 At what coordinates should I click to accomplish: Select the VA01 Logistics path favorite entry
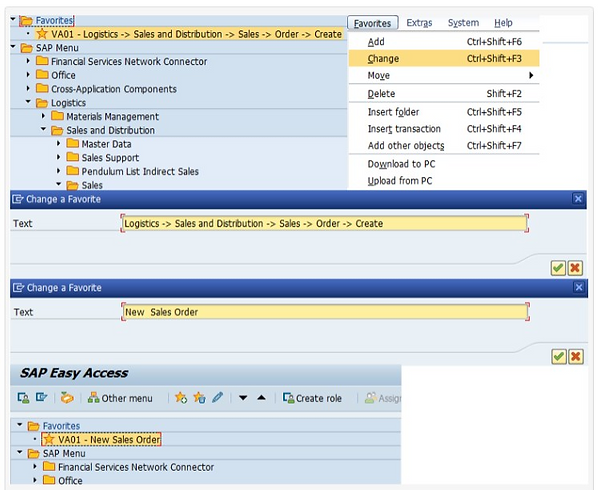(189, 34)
